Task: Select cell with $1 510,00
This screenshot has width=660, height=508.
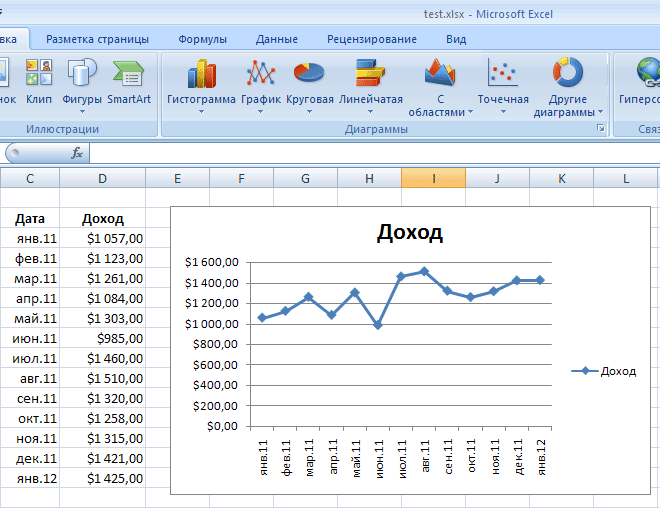Action: point(102,378)
